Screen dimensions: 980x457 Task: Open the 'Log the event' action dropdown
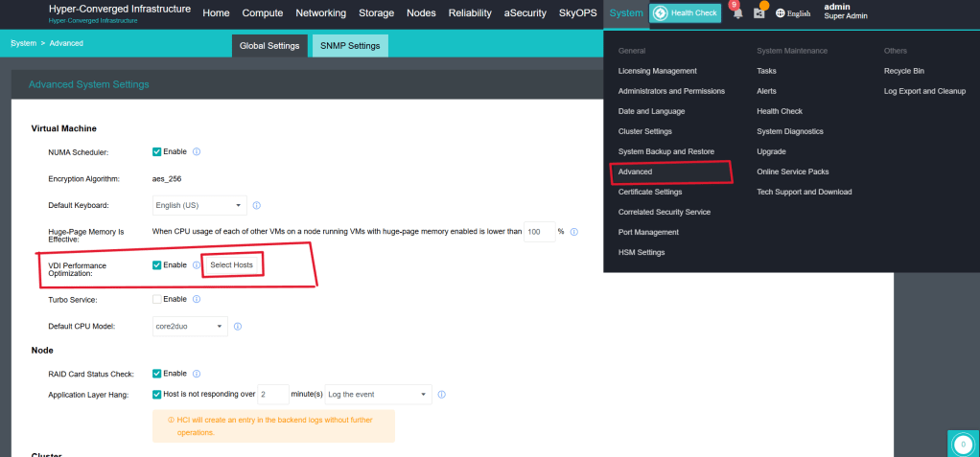tap(379, 394)
